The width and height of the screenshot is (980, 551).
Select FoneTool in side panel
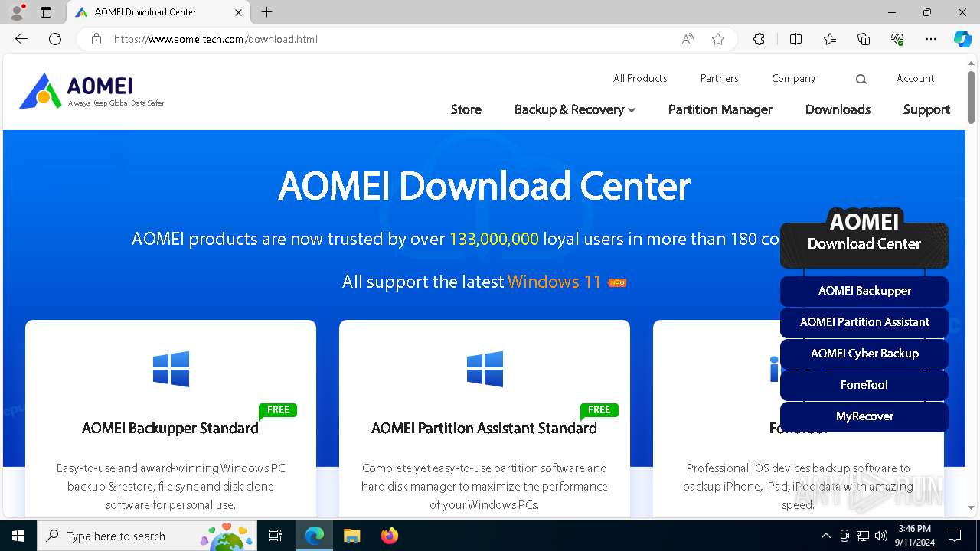tap(864, 385)
